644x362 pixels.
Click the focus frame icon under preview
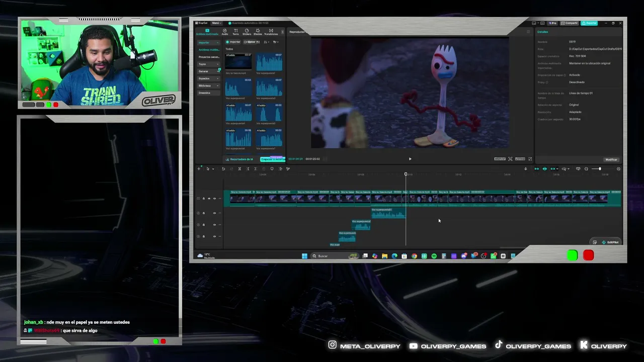510,159
